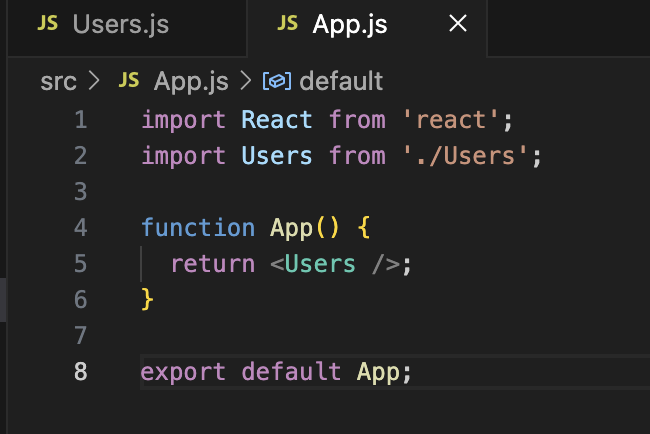Viewport: 650px width, 434px height.
Task: Open the App.js breadcrumb item
Action: click(191, 81)
